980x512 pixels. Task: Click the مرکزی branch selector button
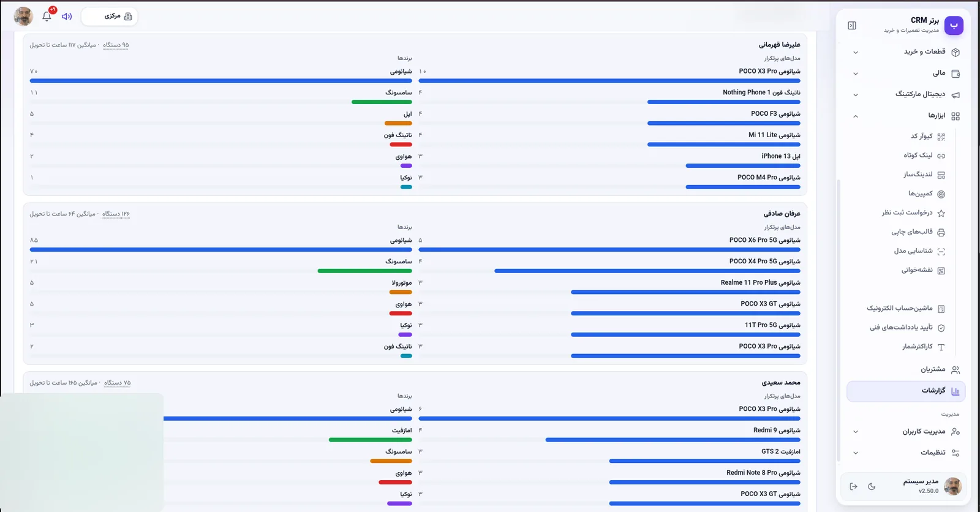[110, 17]
